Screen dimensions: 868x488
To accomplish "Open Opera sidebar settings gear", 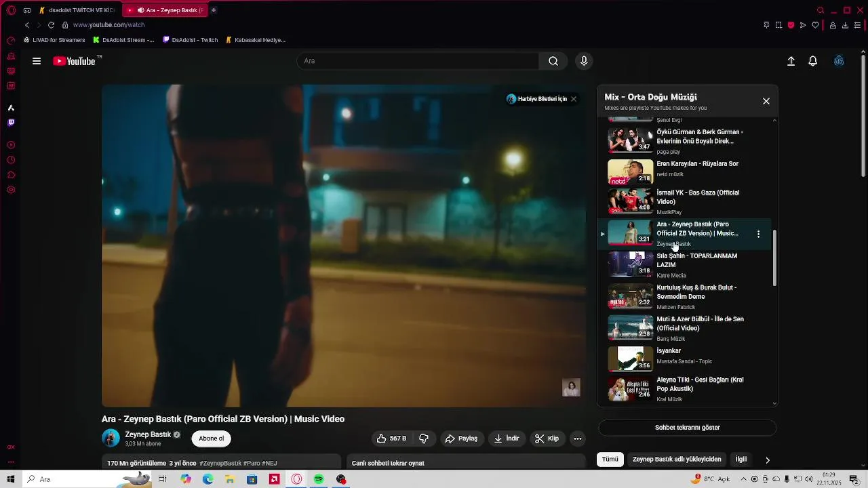I will [11, 190].
